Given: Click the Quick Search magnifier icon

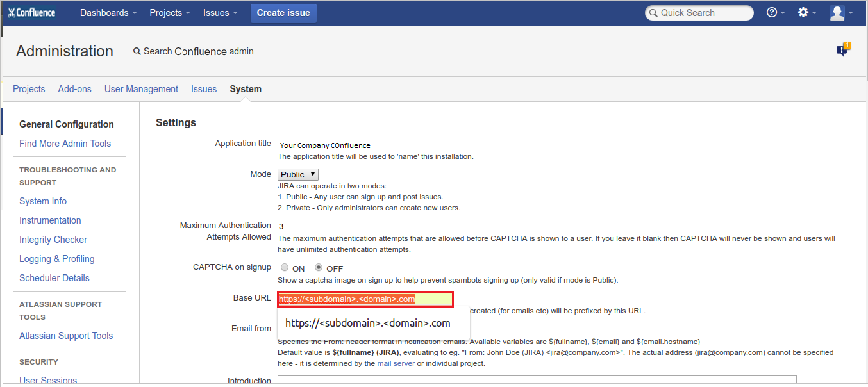Looking at the screenshot, I should click(653, 13).
